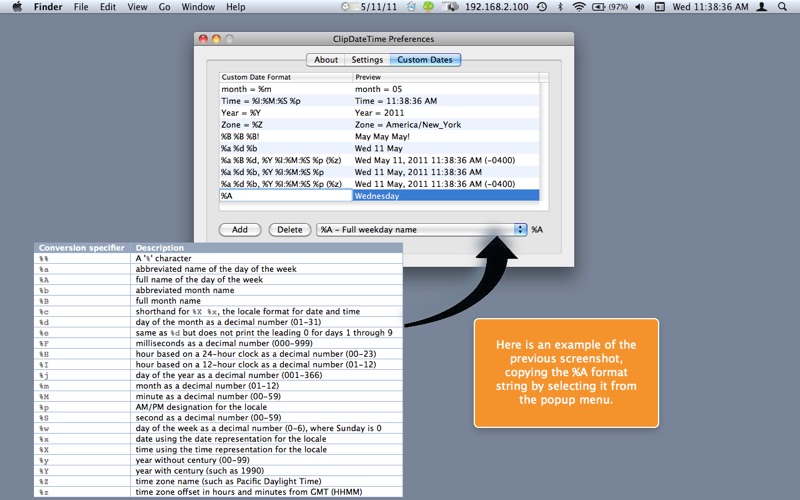The height and width of the screenshot is (500, 800).
Task: Open the Bluetooth menu bar icon
Action: tap(560, 7)
